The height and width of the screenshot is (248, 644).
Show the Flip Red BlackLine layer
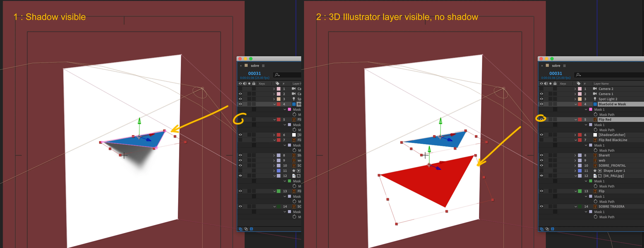tap(541, 140)
